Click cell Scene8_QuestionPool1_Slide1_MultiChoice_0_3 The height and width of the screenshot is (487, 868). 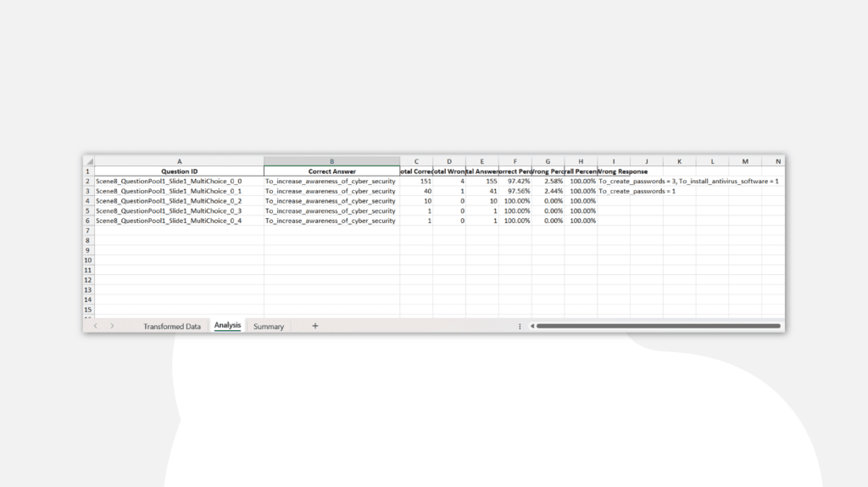[180, 211]
